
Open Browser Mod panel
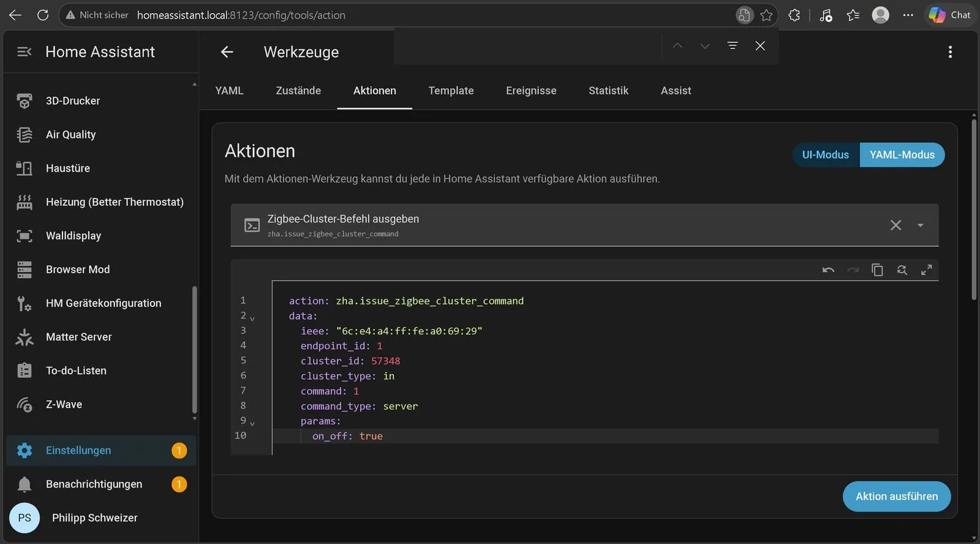tap(101, 269)
